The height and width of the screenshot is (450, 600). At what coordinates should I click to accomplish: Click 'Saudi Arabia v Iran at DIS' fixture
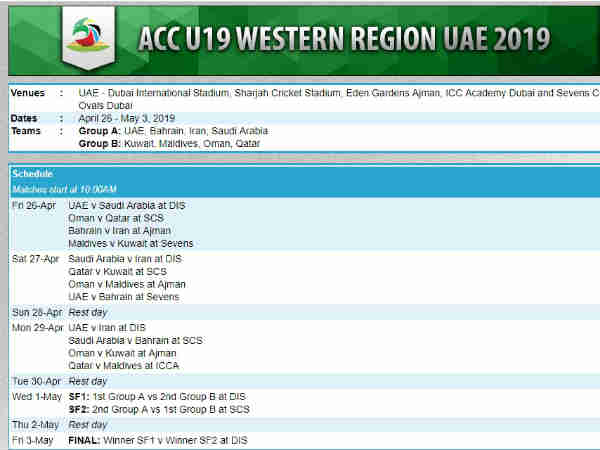pyautogui.click(x=125, y=259)
